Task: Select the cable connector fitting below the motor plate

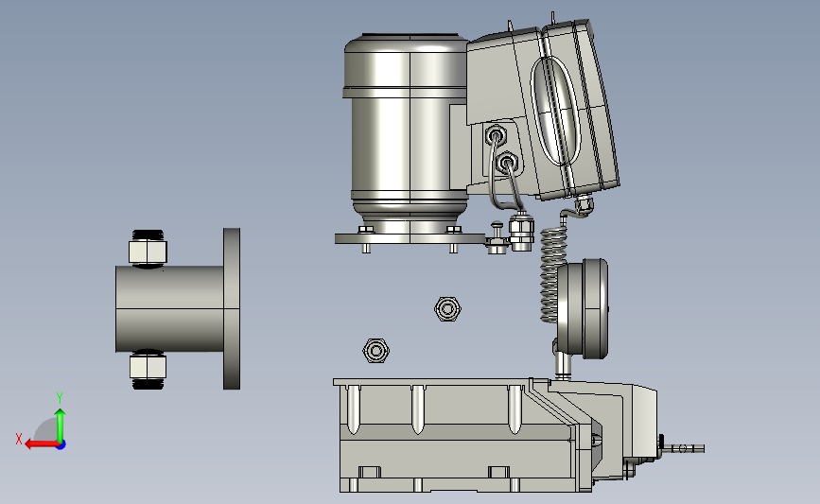Action: [521, 231]
